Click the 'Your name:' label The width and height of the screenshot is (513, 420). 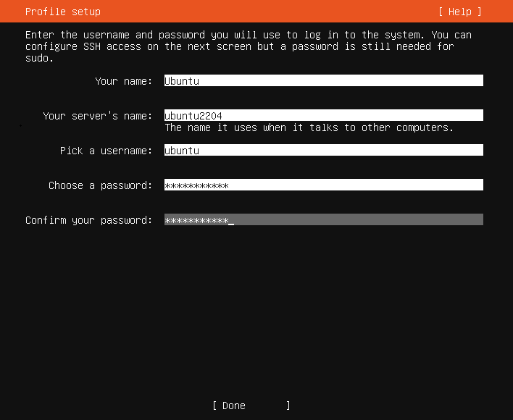[x=124, y=81]
